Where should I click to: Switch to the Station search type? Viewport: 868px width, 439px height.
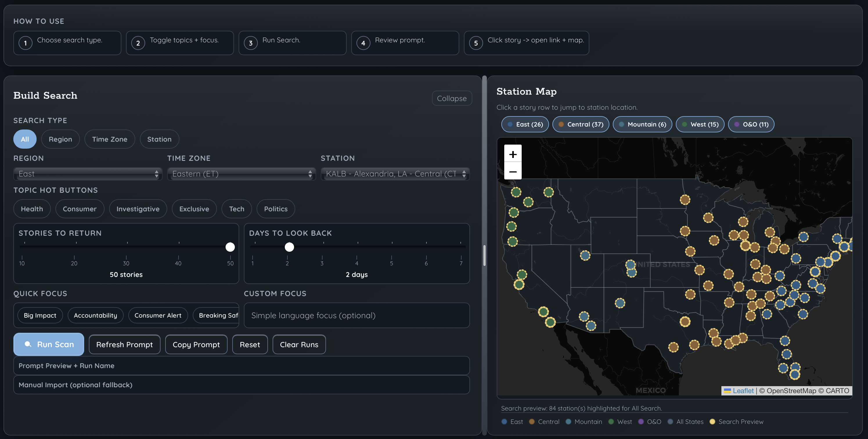coord(159,139)
